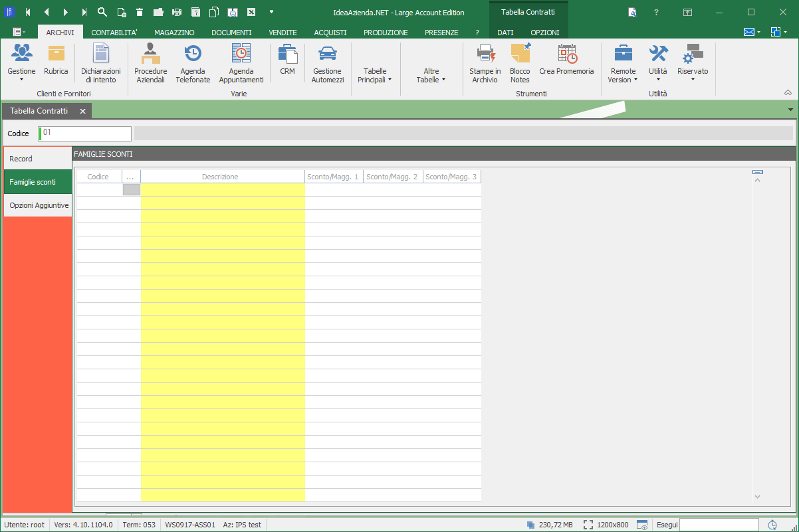Click the Sconto/Magg. 1 column header
Screen dimensions: 799x532
[x=334, y=177]
